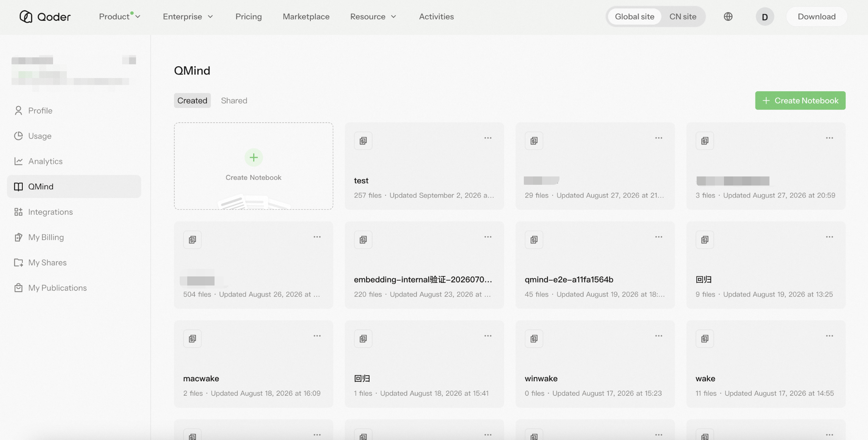Image resolution: width=868 pixels, height=440 pixels.
Task: Open the qmind-e2e-a11fa1564b notebook title
Action: (569, 280)
